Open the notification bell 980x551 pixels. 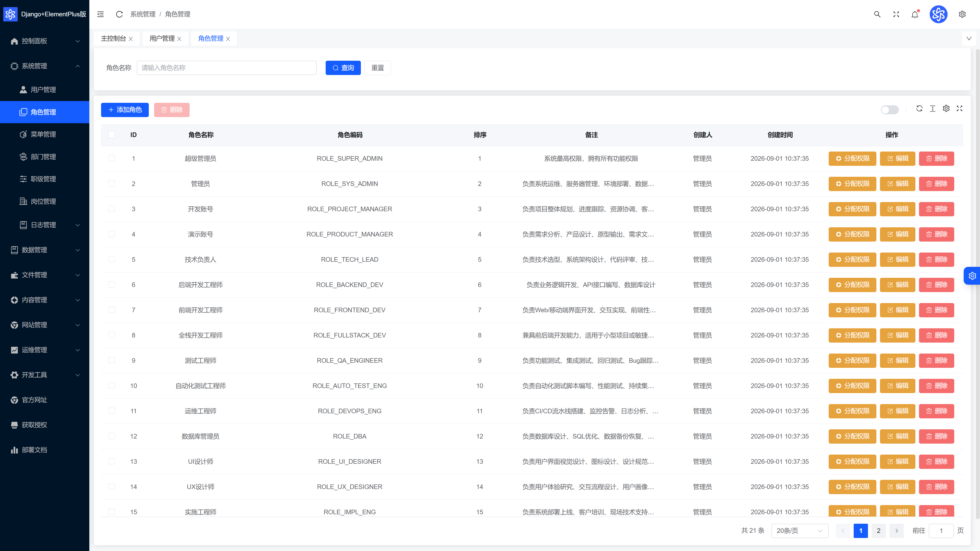tap(915, 14)
